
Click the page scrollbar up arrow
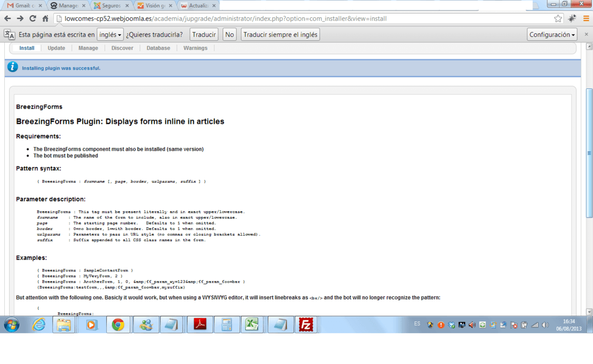tap(589, 46)
